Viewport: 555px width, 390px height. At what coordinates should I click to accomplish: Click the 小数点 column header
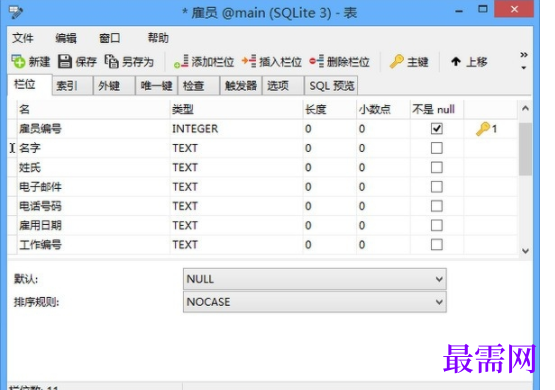[383, 109]
